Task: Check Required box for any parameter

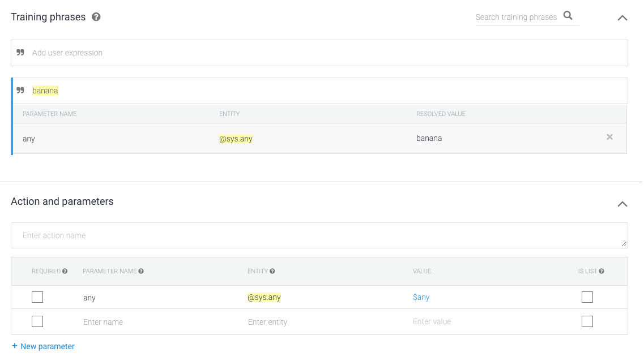Action: click(x=37, y=297)
